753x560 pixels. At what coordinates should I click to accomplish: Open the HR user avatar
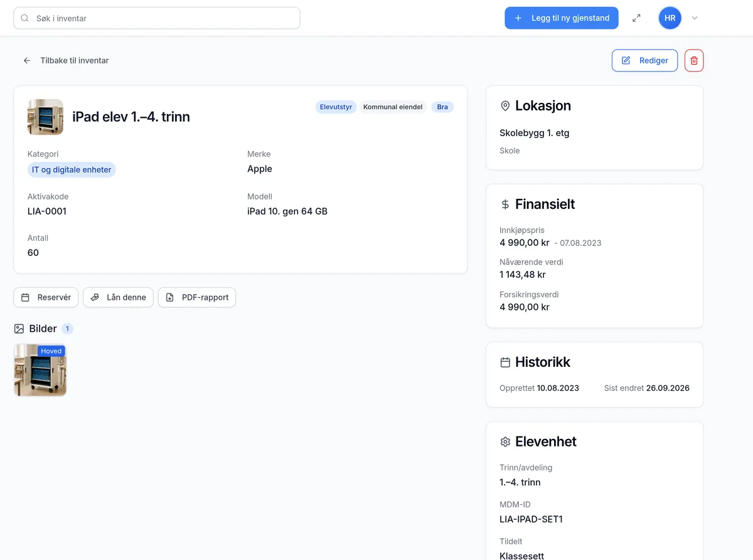[x=670, y=18]
